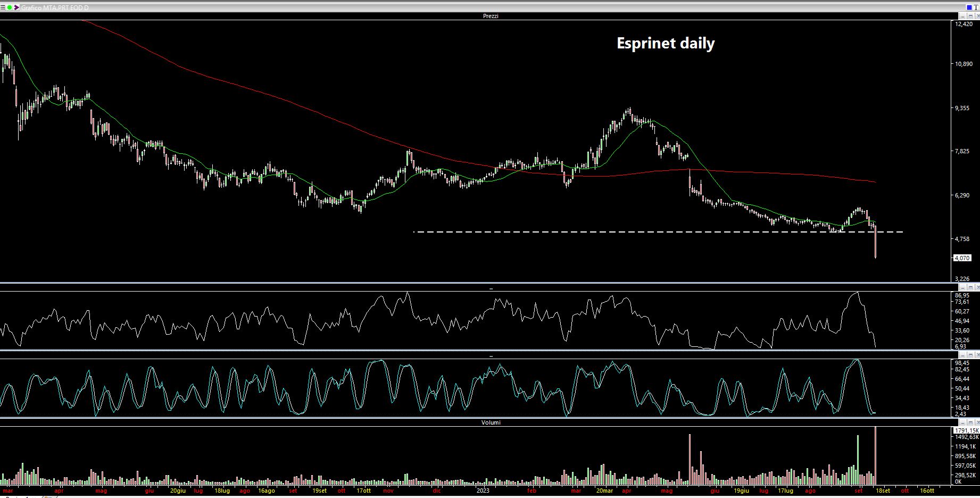
Task: Click the 86,95 oscillator axis value
Action: pyautogui.click(x=962, y=295)
